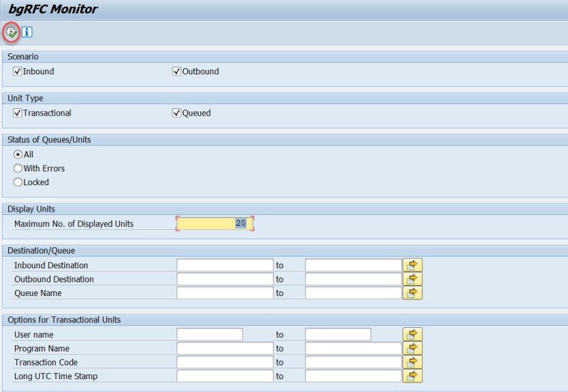
Task: Open multiple selection for User name
Action: click(x=412, y=335)
